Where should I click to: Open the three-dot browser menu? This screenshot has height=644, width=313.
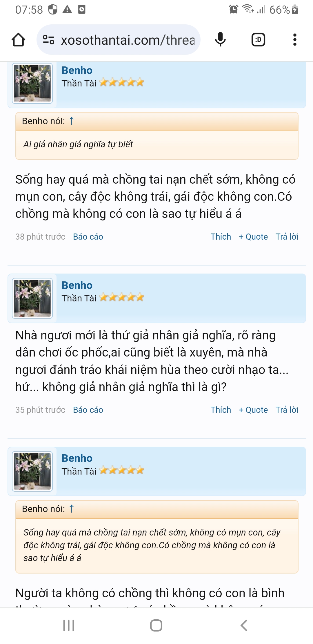295,40
